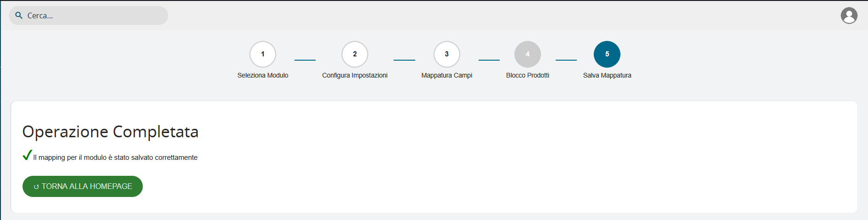Select the step 3 circle
This screenshot has width=868, height=220.
tap(447, 54)
